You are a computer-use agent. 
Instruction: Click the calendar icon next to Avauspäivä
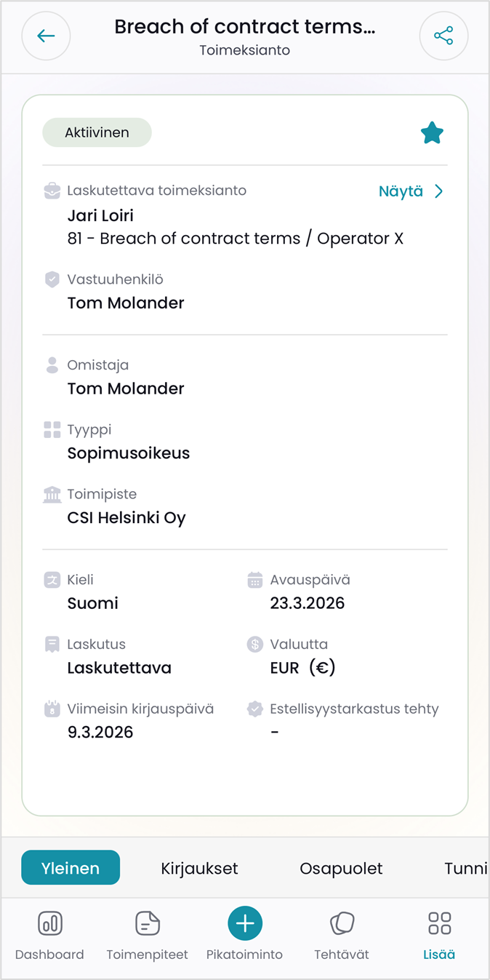pyautogui.click(x=254, y=581)
